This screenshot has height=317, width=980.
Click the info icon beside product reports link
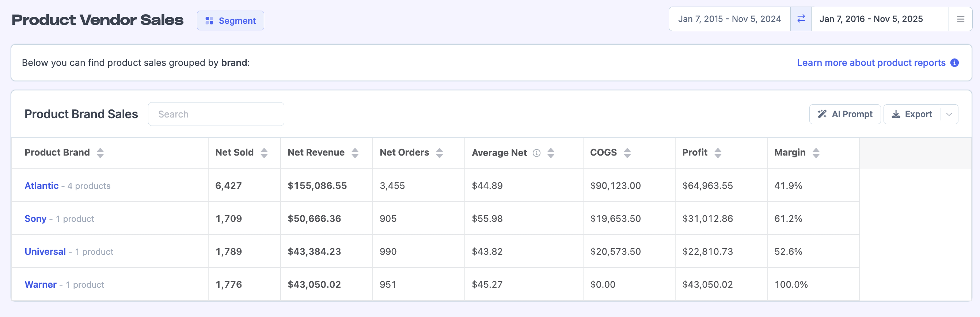click(x=954, y=63)
